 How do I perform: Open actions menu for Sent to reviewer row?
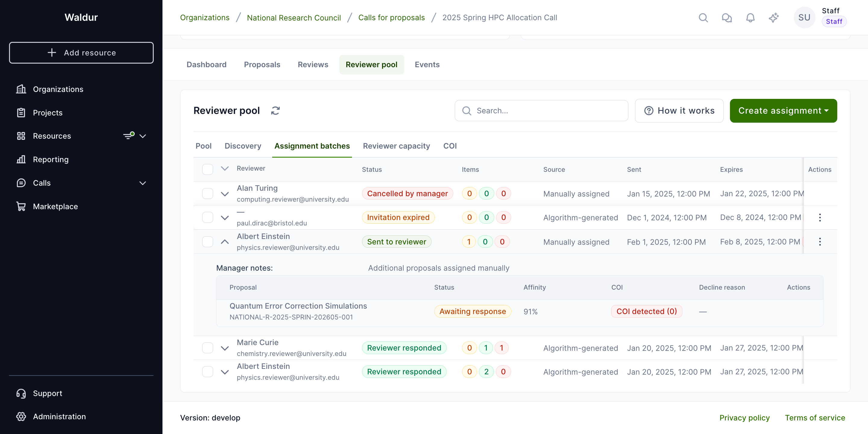coord(820,242)
